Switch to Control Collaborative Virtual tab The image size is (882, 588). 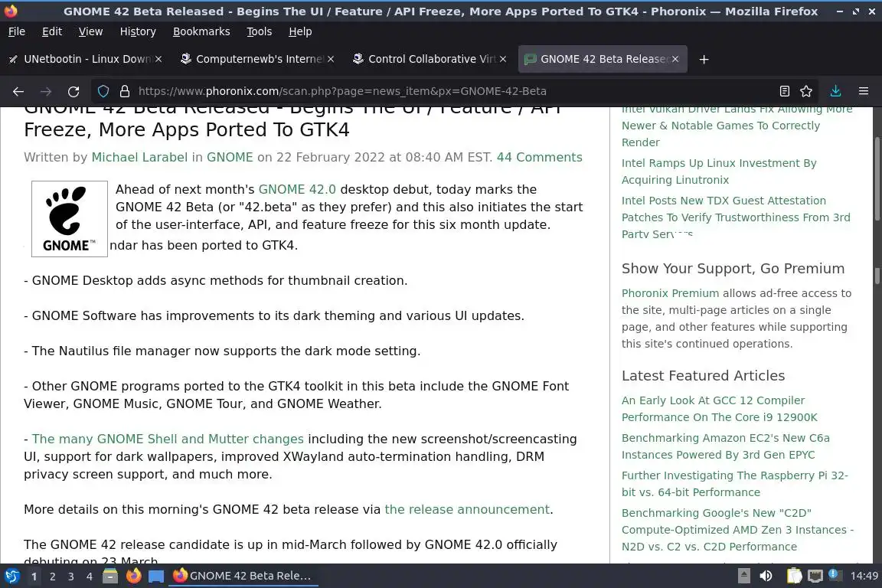(x=429, y=59)
